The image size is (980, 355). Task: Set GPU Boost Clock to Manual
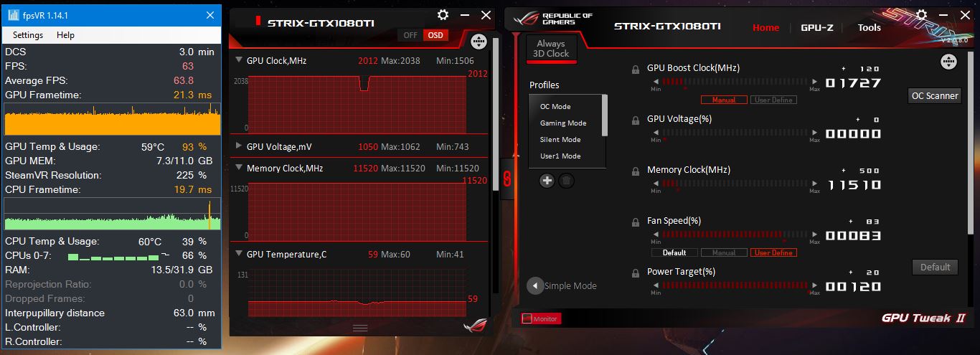pos(723,100)
